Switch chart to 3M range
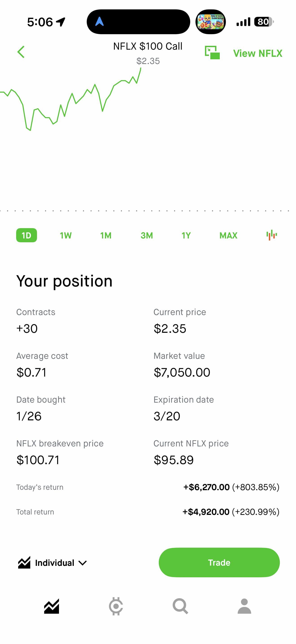The height and width of the screenshot is (644, 296). [146, 235]
